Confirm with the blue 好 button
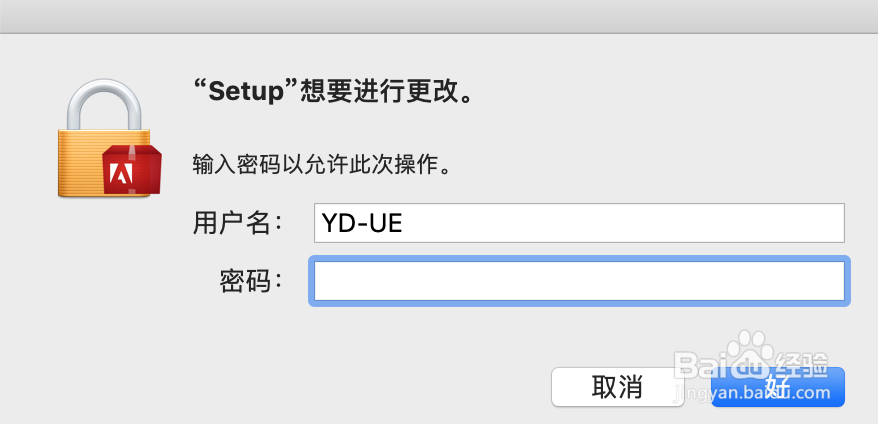Viewport: 878px width, 424px height. click(x=778, y=386)
